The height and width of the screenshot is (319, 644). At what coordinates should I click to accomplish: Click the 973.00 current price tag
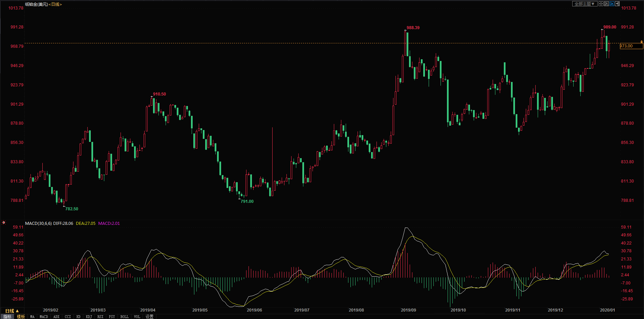pos(631,46)
